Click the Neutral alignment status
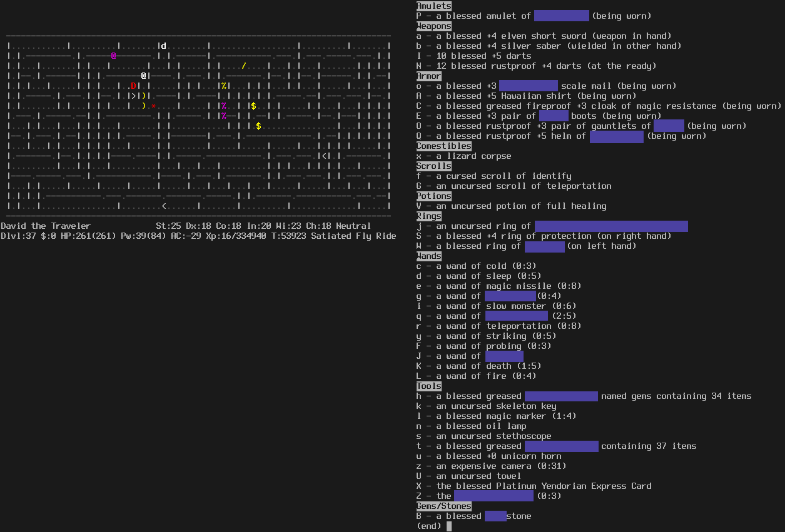Viewport: 785px width, 532px height. tap(353, 226)
